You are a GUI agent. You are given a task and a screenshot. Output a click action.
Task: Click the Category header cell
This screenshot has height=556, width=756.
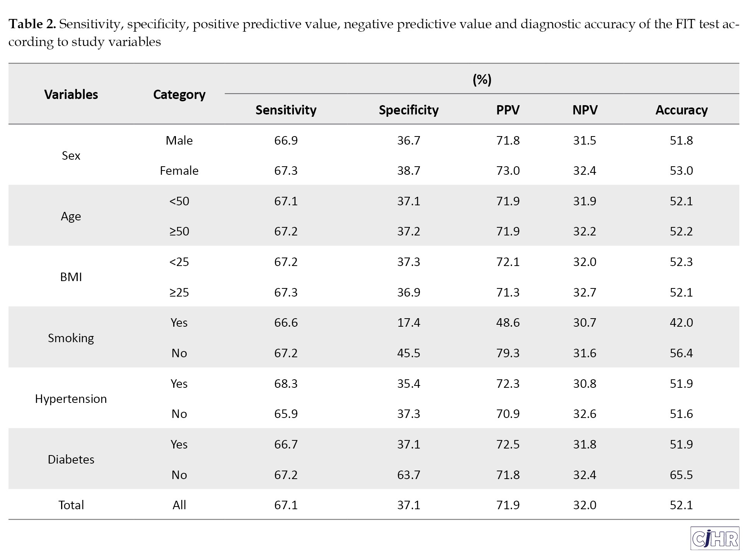tap(179, 95)
